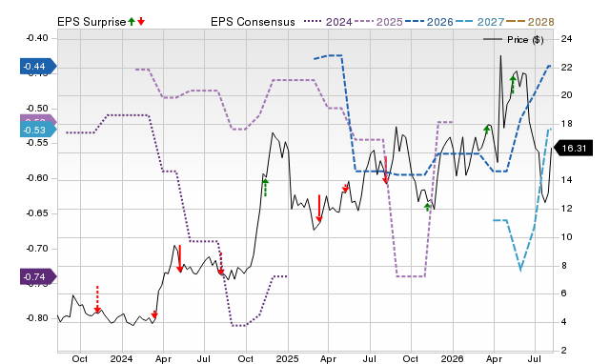Click the 2024 label on the time axis
This screenshot has width=610, height=364.
point(121,358)
